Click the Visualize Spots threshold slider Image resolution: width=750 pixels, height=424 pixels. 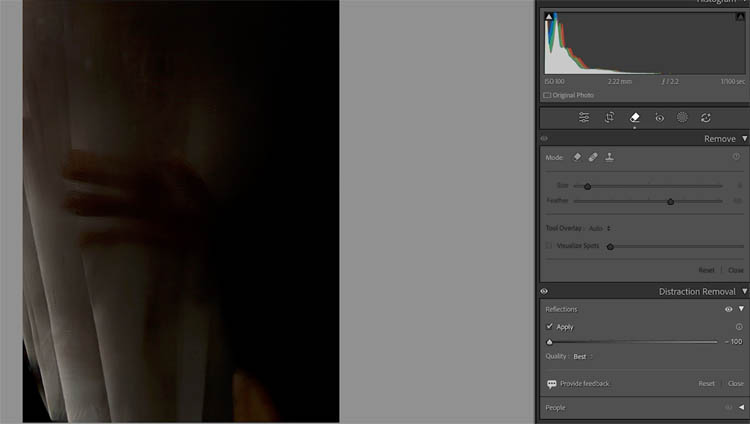tap(675, 246)
